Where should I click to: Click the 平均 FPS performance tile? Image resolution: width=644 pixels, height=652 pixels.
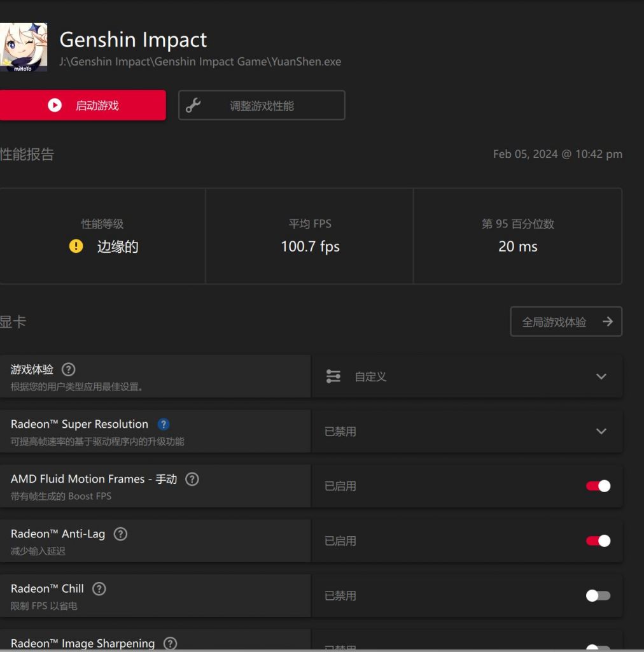coord(310,236)
